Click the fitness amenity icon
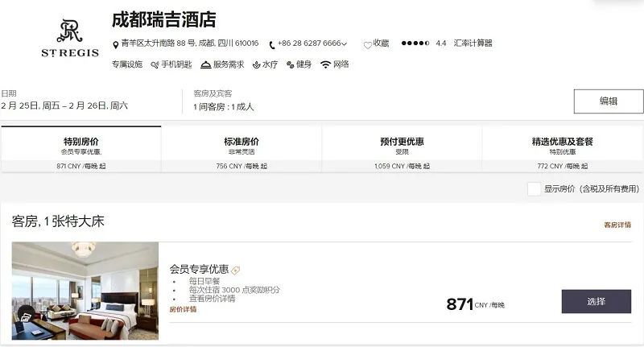The image size is (644, 347). [x=291, y=64]
